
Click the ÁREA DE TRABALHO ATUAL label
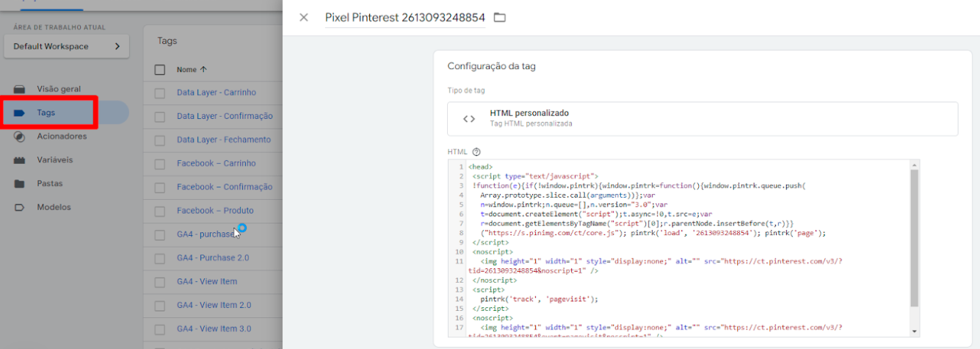tap(59, 27)
